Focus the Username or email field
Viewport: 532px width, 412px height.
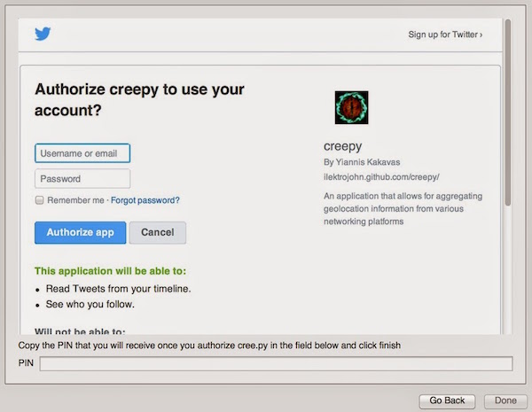tap(82, 153)
